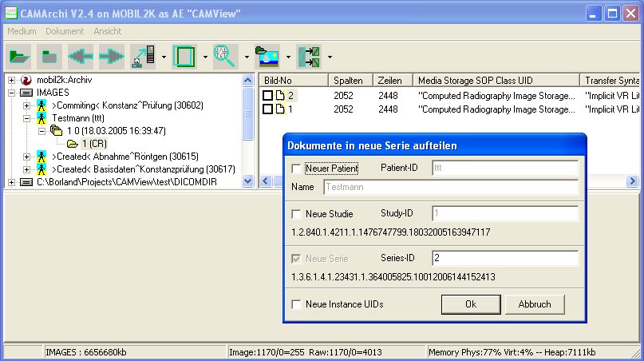
Task: Check the Neue Studie checkbox
Action: tap(296, 214)
